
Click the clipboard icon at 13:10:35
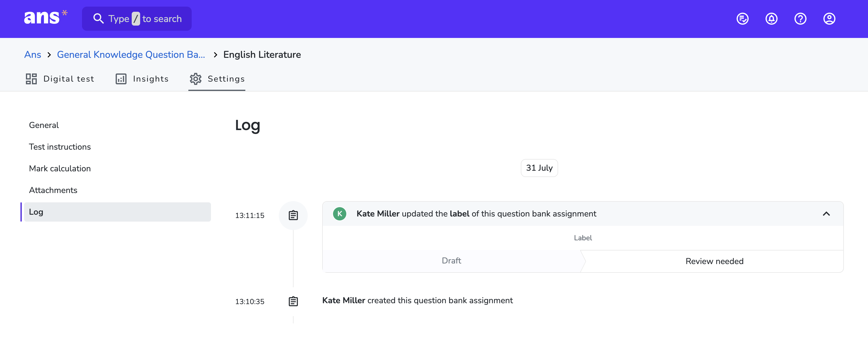(293, 301)
